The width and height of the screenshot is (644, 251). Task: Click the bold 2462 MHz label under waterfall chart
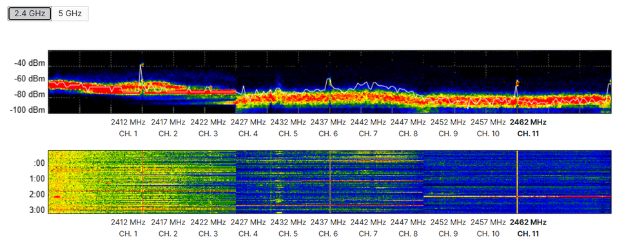point(528,222)
